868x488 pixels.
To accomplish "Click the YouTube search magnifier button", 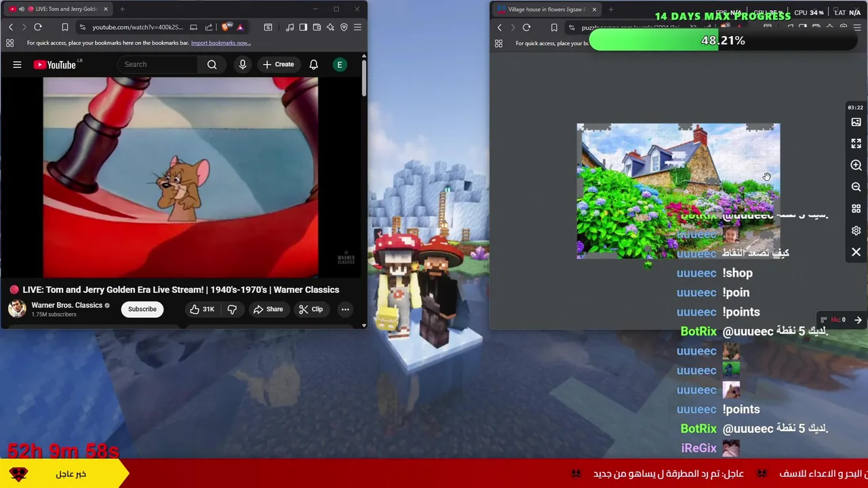I will click(212, 64).
